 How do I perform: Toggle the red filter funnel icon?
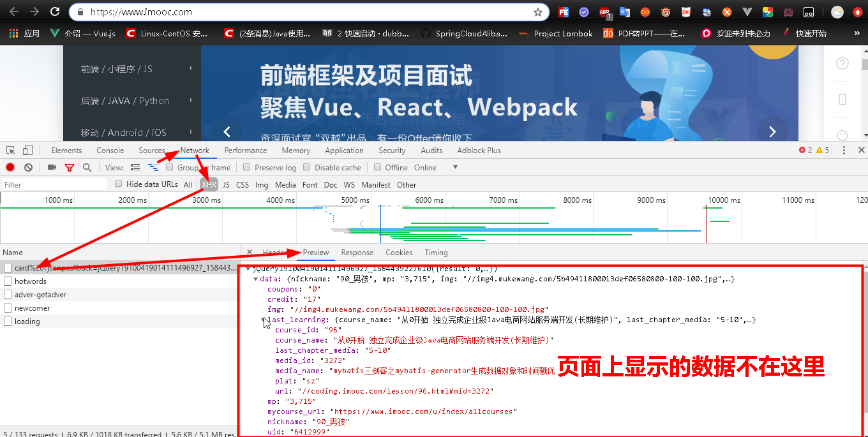point(70,167)
